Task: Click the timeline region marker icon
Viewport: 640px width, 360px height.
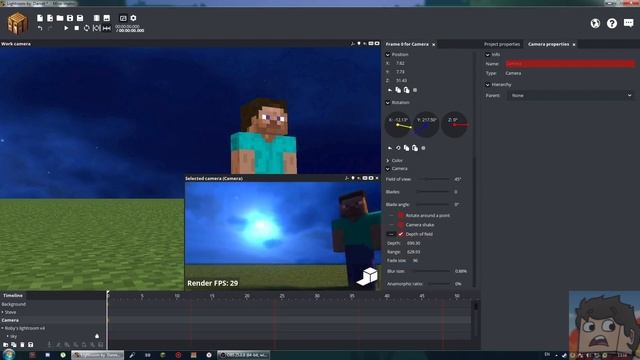Action: click(97, 28)
